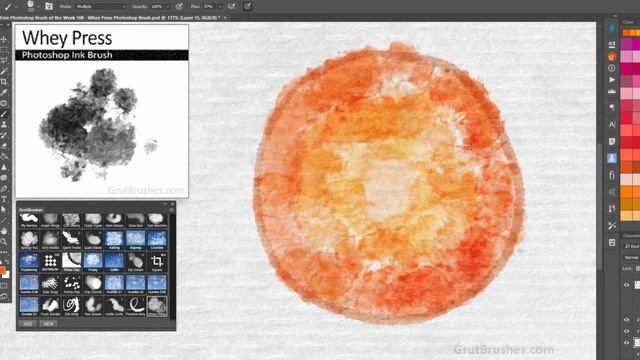Switch to the Channels tab
The width and height of the screenshot is (640, 360).
pos(631,236)
